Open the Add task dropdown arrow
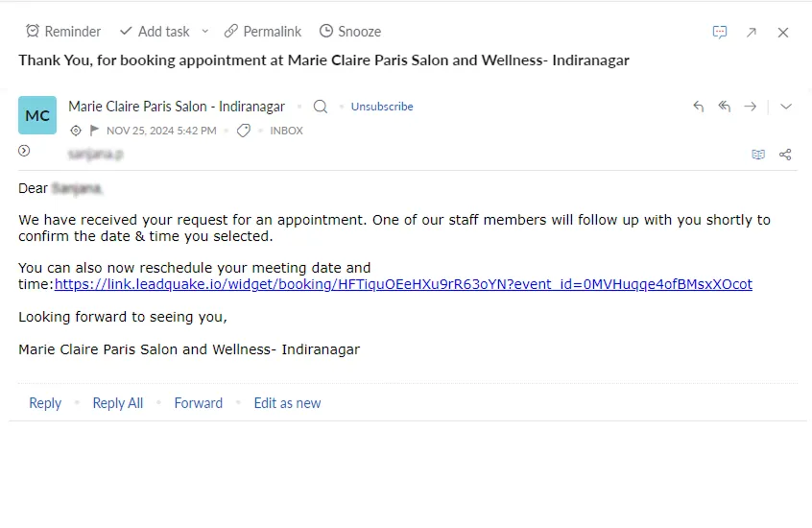Viewport: 812px width, 528px height. tap(205, 32)
